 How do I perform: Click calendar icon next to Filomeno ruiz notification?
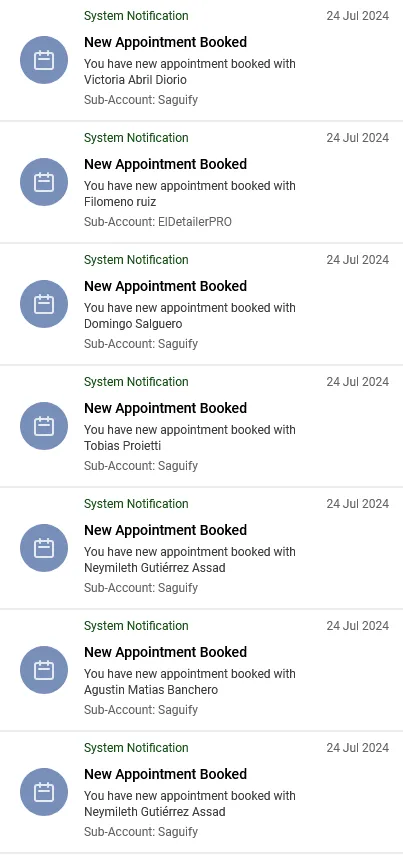coord(44,182)
